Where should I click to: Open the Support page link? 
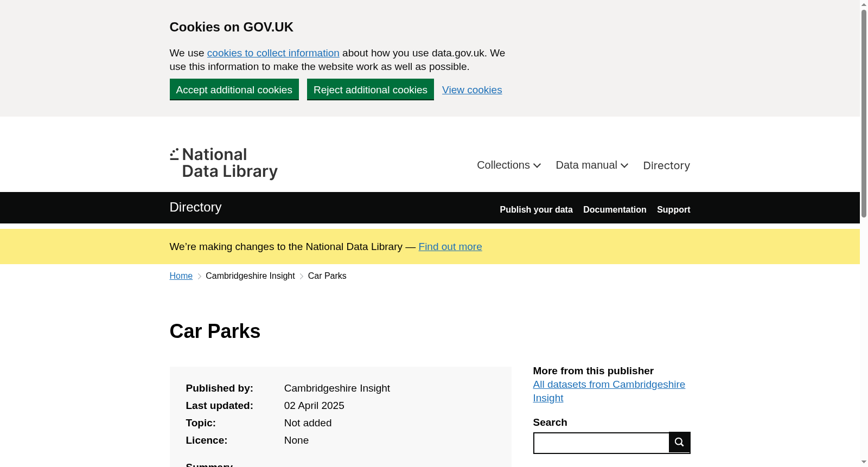[673, 209]
